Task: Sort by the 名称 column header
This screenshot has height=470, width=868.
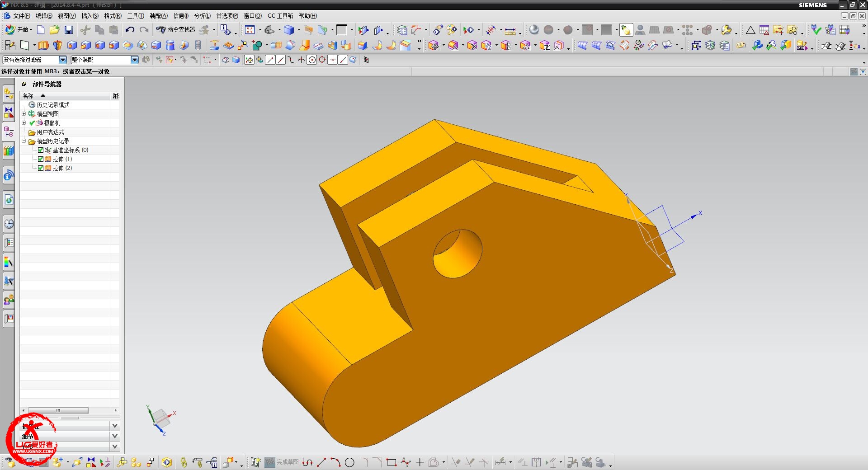Action: tap(65, 96)
